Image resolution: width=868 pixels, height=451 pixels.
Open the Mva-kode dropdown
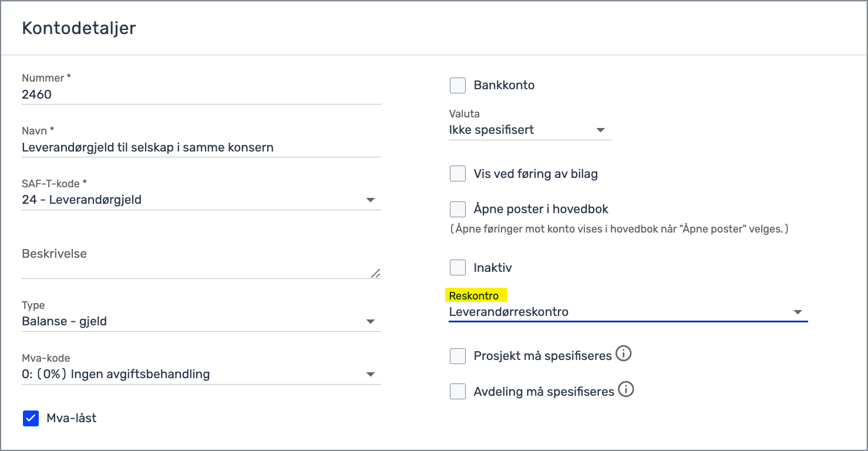coord(201,374)
